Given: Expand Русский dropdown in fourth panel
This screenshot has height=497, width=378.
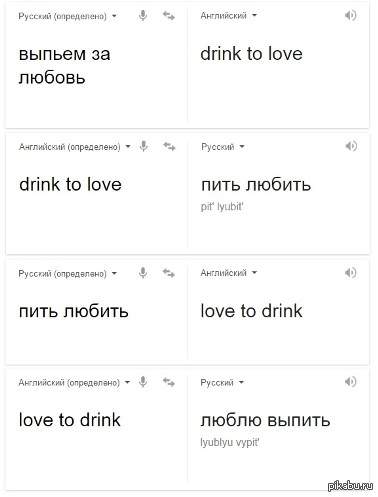Looking at the screenshot, I should 222,382.
